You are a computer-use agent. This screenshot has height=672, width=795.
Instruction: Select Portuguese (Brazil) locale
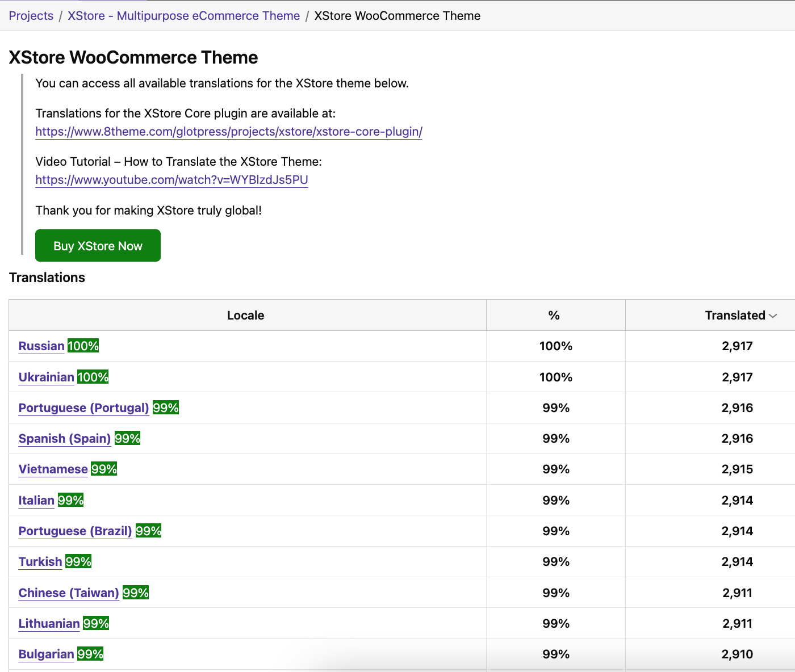75,531
